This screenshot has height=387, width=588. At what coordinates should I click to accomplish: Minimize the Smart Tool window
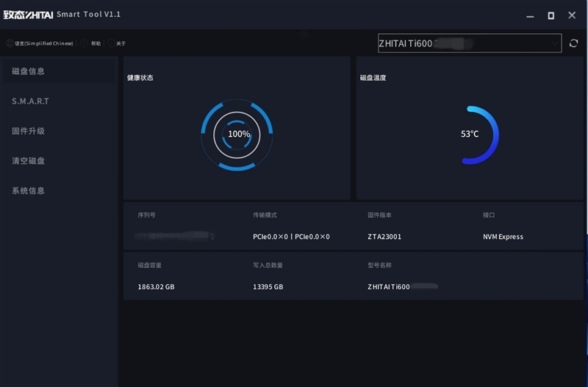[530, 15]
